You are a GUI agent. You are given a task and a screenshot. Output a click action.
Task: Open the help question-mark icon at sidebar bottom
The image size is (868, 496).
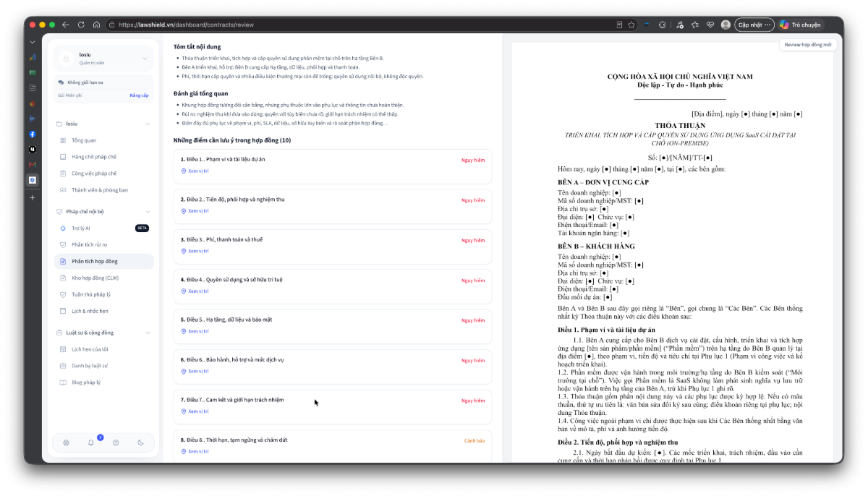pos(116,442)
